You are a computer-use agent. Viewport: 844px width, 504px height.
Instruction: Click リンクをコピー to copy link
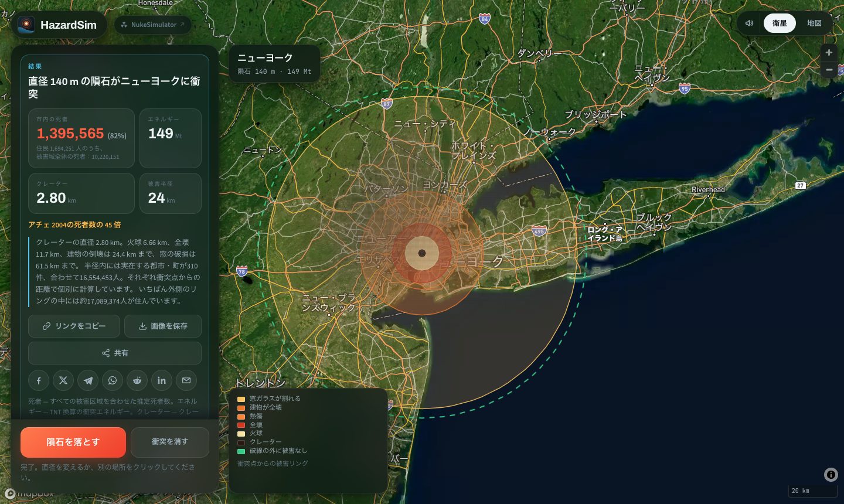click(x=74, y=326)
